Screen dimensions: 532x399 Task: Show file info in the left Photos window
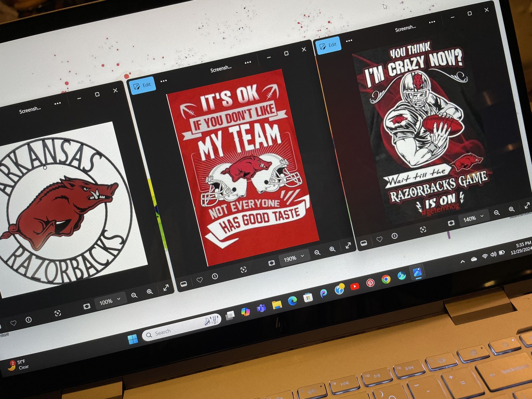(29, 320)
